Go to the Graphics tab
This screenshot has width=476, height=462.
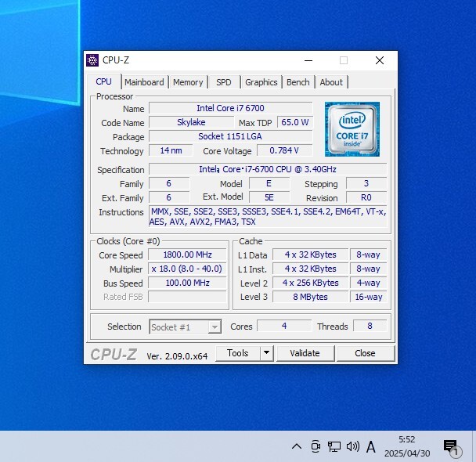(x=261, y=82)
